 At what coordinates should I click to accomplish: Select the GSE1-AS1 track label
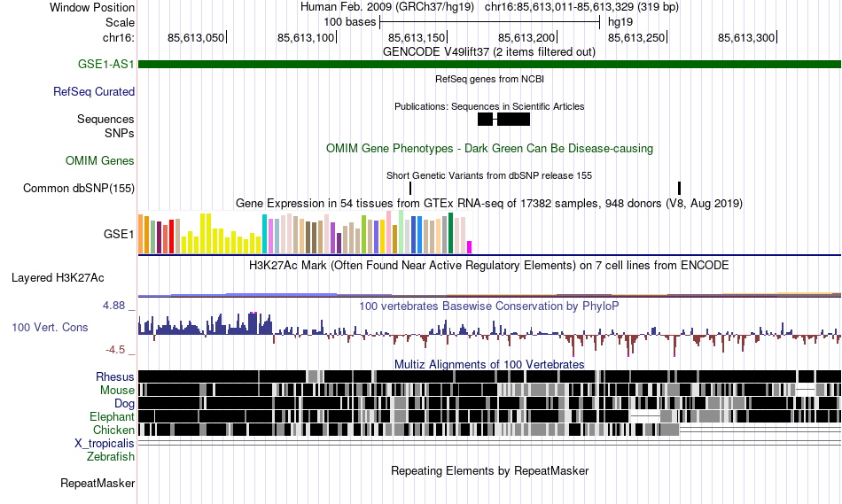[x=105, y=64]
